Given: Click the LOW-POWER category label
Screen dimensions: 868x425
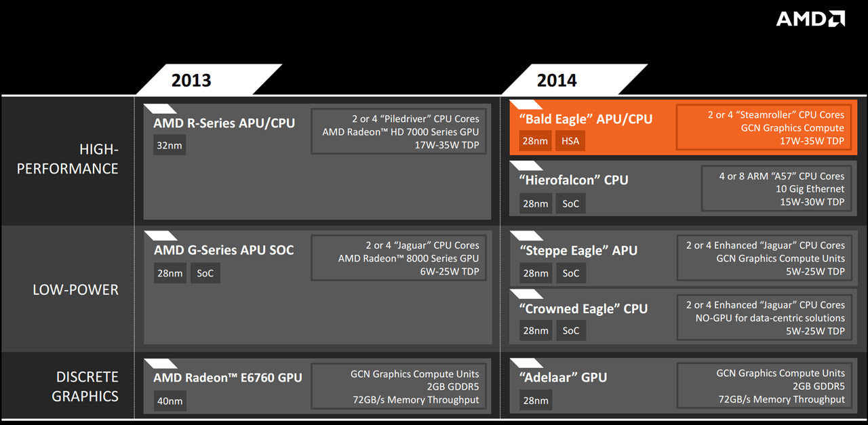Looking at the screenshot, I should [75, 289].
